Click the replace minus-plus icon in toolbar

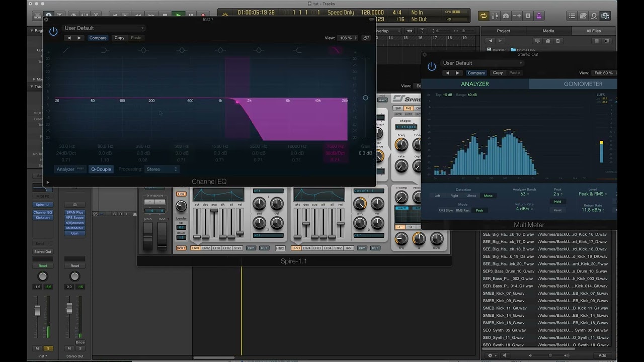point(517,16)
